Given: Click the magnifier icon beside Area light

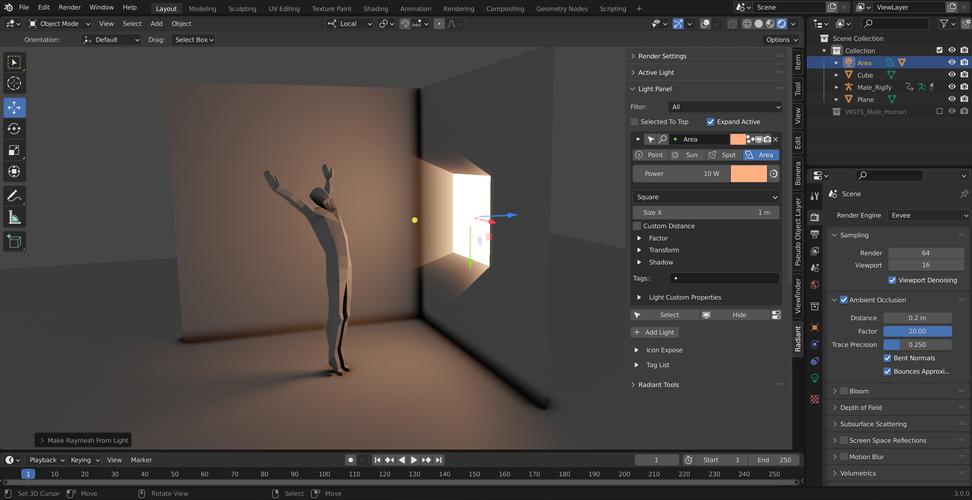Looking at the screenshot, I should (663, 139).
